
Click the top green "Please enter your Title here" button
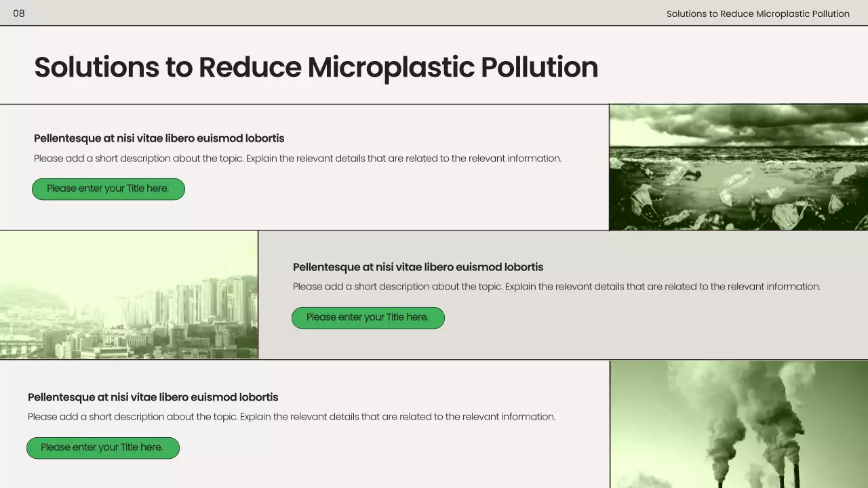click(108, 188)
